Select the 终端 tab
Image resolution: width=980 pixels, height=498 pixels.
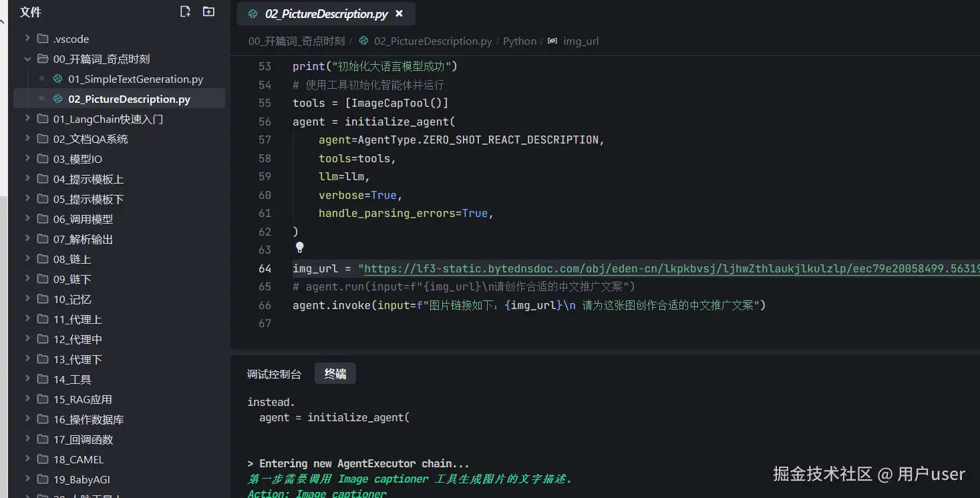point(335,374)
